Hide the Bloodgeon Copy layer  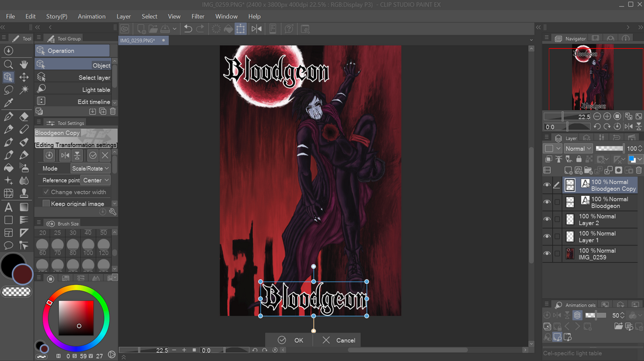[547, 185]
